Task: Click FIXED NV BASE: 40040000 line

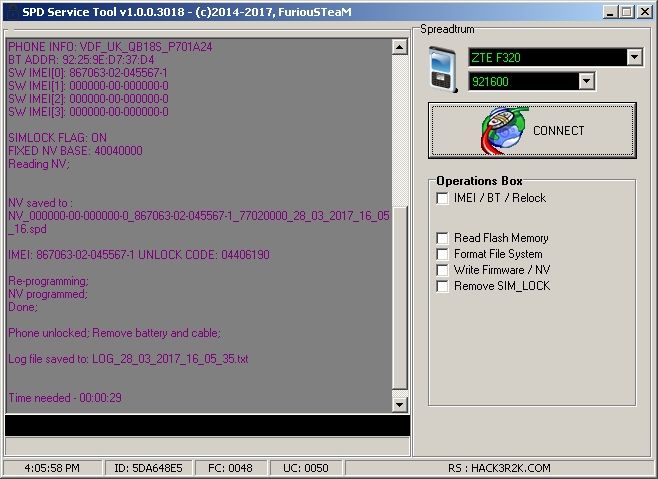Action: 75,151
